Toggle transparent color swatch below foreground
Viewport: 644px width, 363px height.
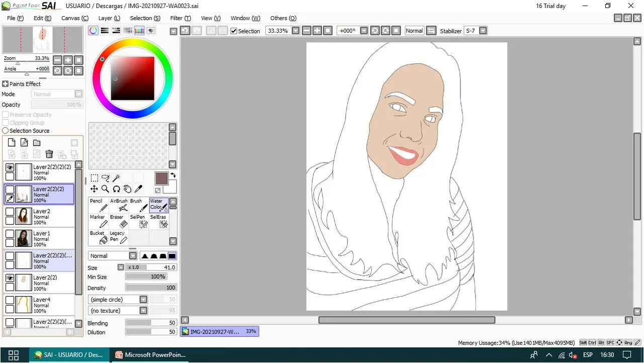click(158, 190)
